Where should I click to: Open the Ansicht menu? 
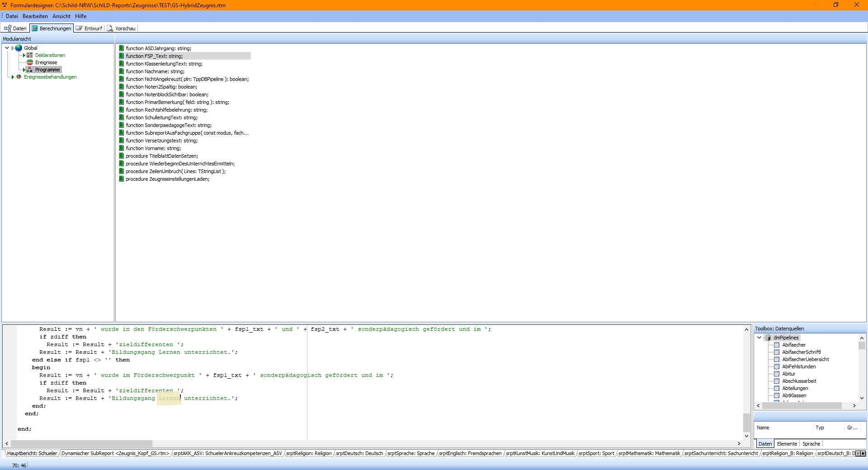tap(61, 16)
